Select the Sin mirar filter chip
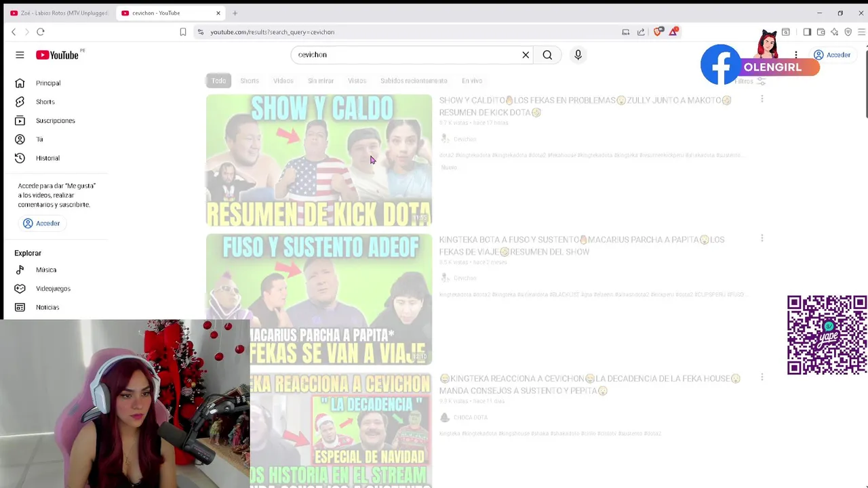This screenshot has height=488, width=868. [321, 81]
